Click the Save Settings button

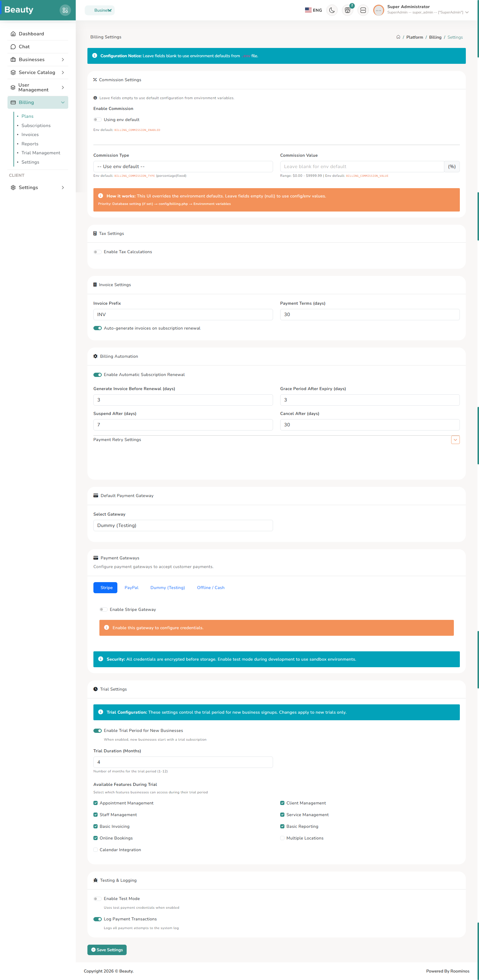click(107, 950)
